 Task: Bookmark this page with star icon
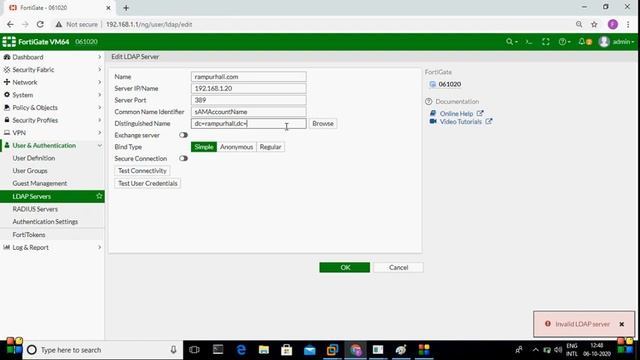coord(594,24)
